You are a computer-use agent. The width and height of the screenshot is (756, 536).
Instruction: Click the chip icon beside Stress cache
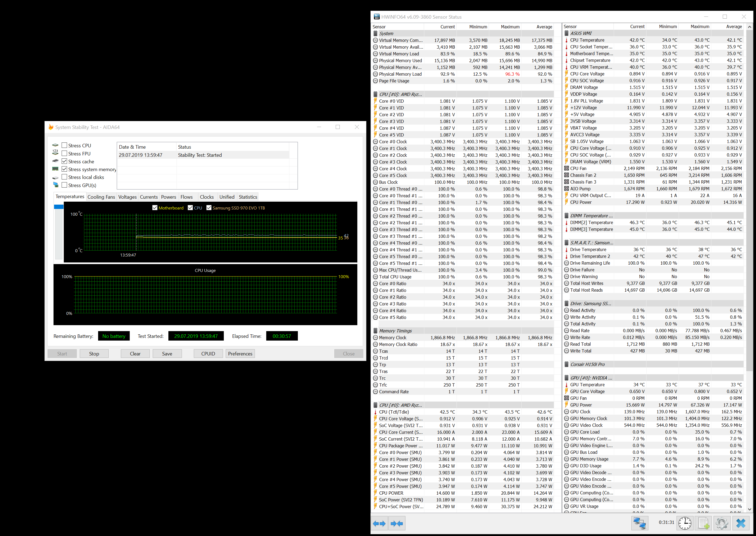(55, 161)
